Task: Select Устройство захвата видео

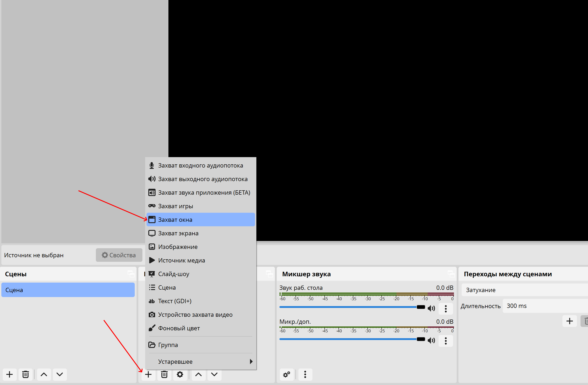Action: point(201,314)
